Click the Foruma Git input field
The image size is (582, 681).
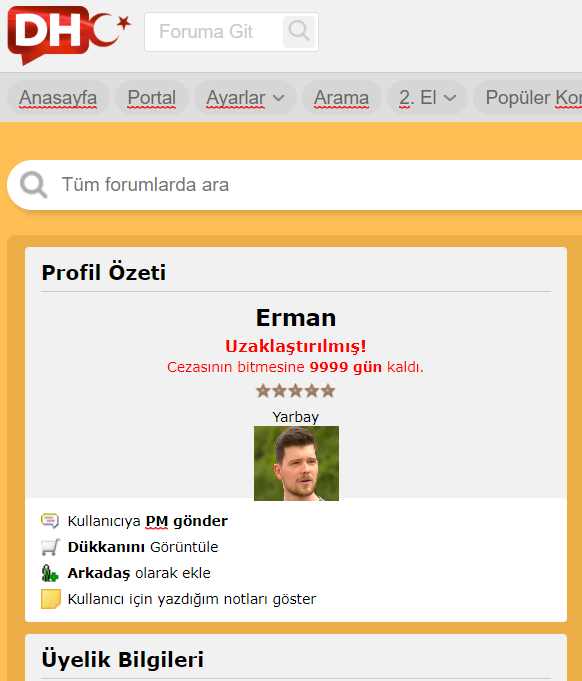click(x=214, y=32)
